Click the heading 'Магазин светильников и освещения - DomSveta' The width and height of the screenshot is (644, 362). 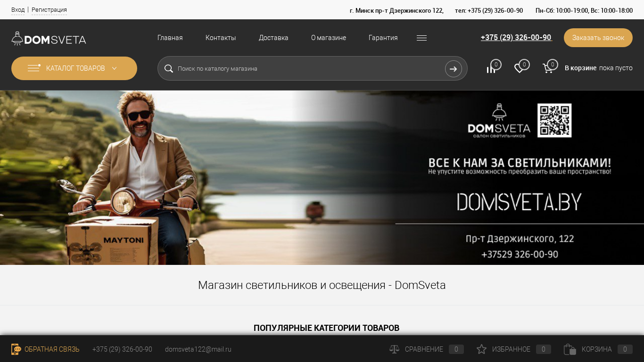pos(322,285)
